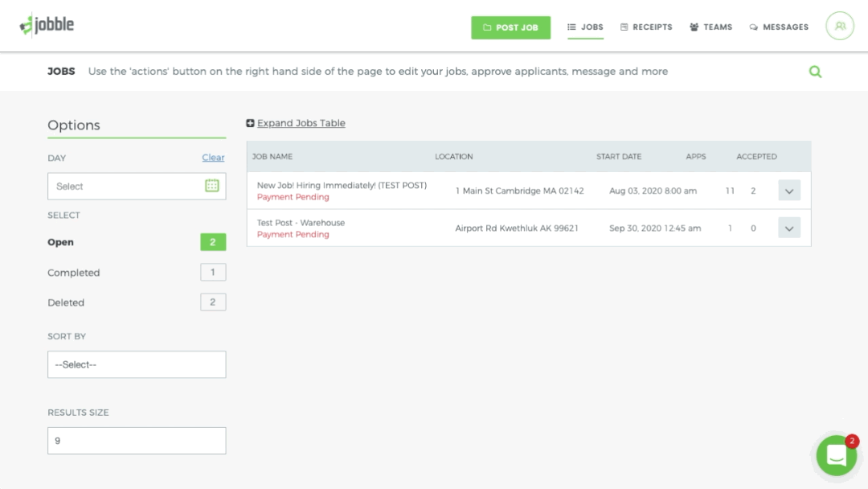Open the calendar icon in Day field
The height and width of the screenshot is (489, 868).
tap(212, 186)
